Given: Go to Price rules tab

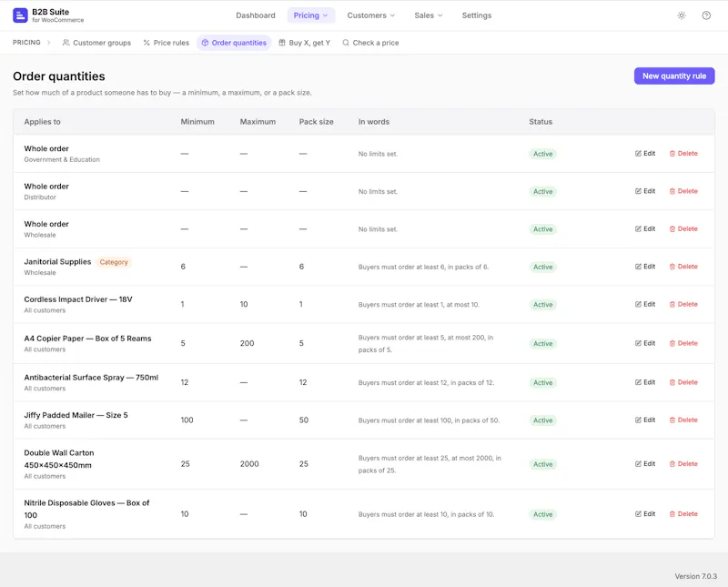Looking at the screenshot, I should pyautogui.click(x=167, y=43).
